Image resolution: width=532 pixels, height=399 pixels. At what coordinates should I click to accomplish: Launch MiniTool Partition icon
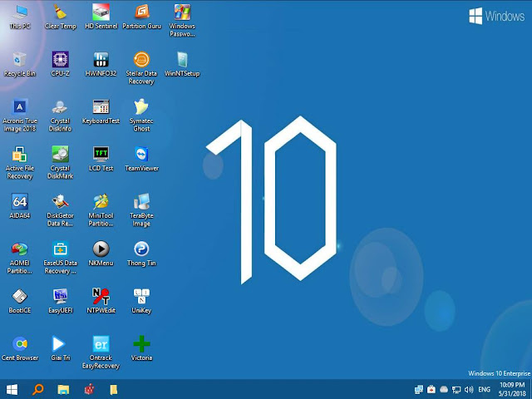(x=101, y=210)
